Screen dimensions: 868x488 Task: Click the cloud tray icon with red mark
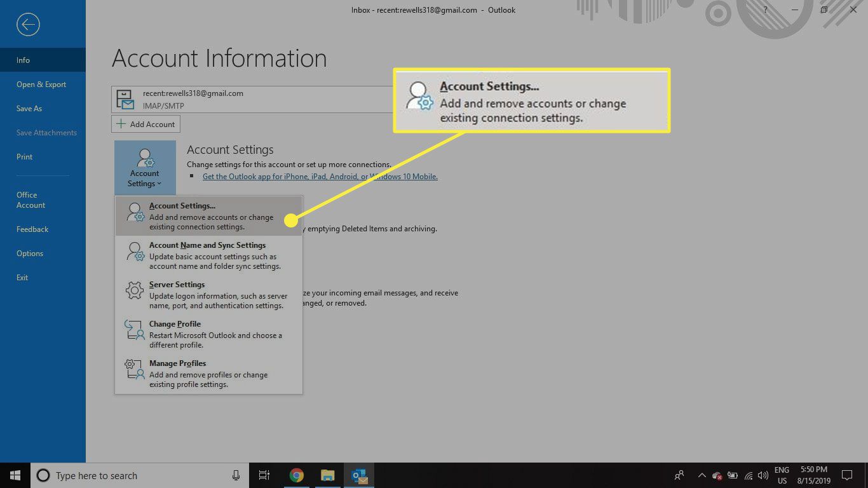tap(717, 475)
